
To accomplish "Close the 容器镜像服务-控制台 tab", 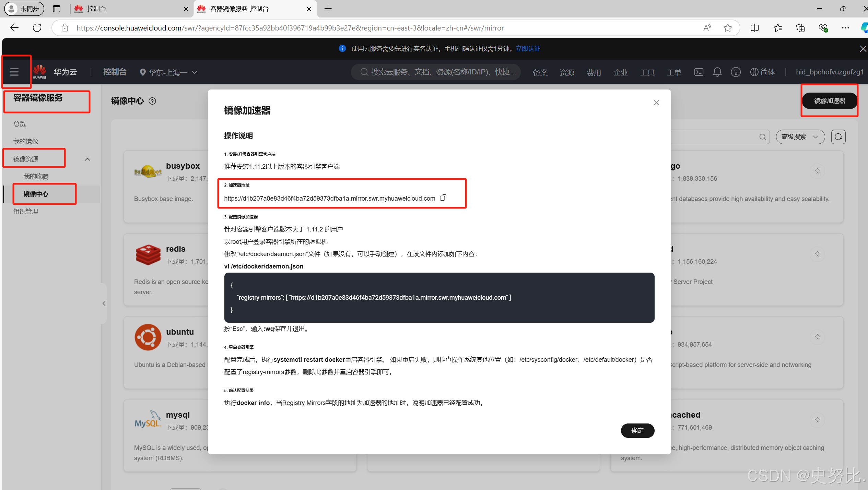I will tap(309, 9).
